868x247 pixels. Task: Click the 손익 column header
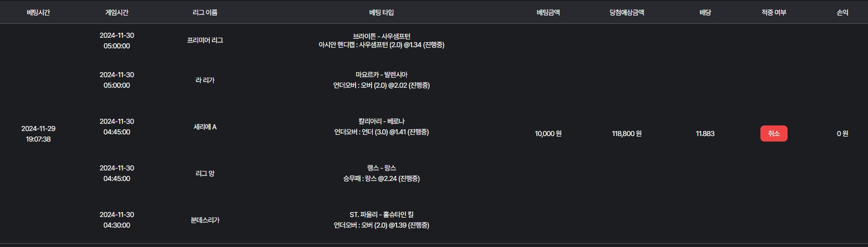tap(842, 12)
